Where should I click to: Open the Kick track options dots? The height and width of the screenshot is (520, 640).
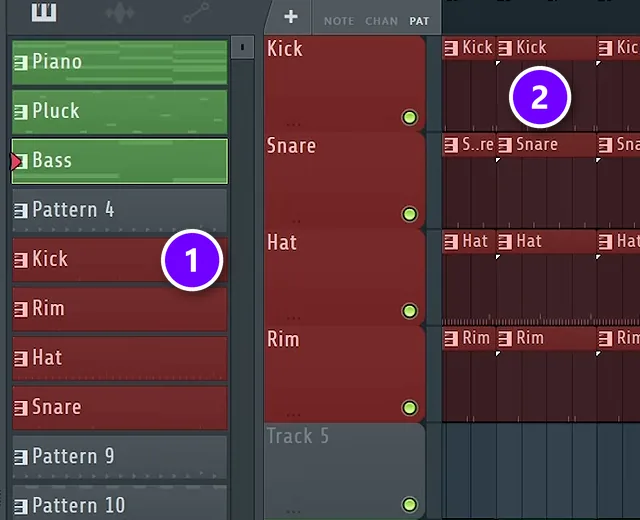coord(293,124)
